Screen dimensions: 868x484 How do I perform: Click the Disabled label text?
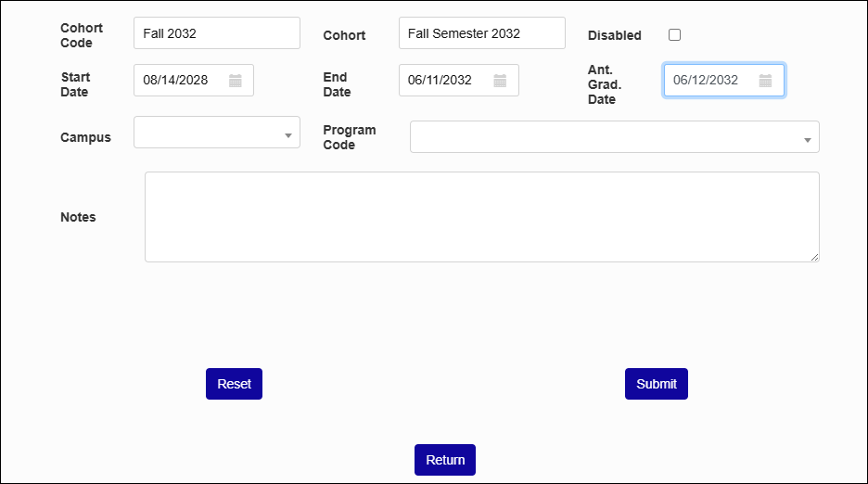click(x=615, y=35)
